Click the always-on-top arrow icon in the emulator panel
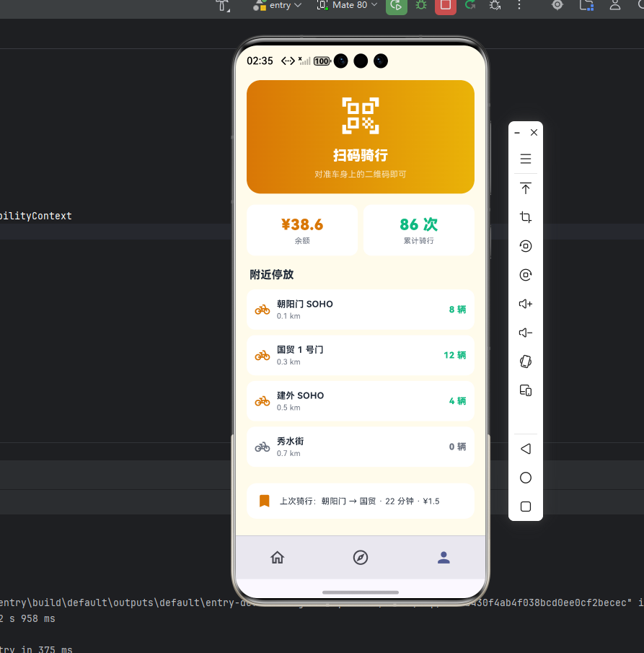Viewport: 644px width, 653px height. coord(526,188)
